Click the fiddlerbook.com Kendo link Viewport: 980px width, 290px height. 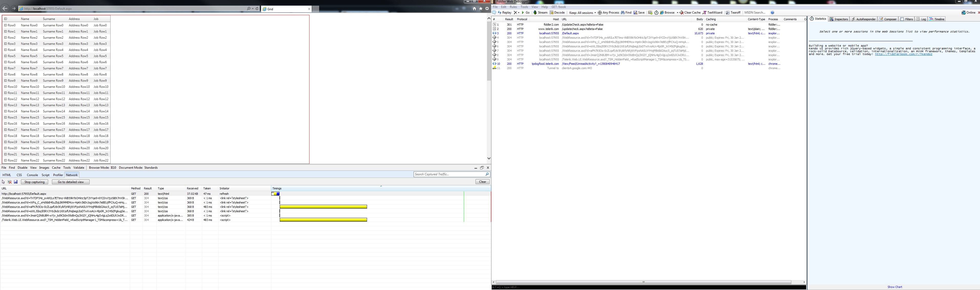(903, 54)
